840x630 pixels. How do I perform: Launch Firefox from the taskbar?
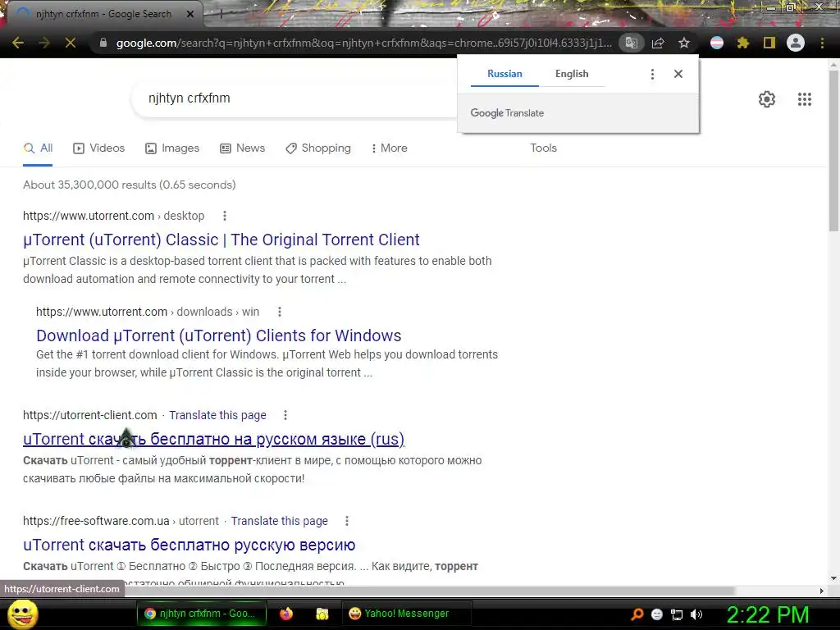[286, 614]
